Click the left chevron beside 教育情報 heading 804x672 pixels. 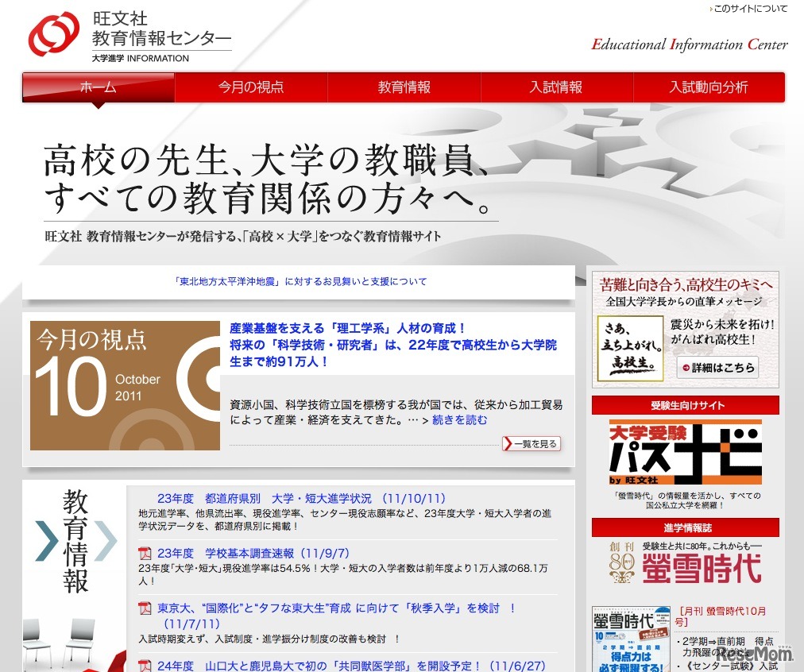tap(47, 540)
